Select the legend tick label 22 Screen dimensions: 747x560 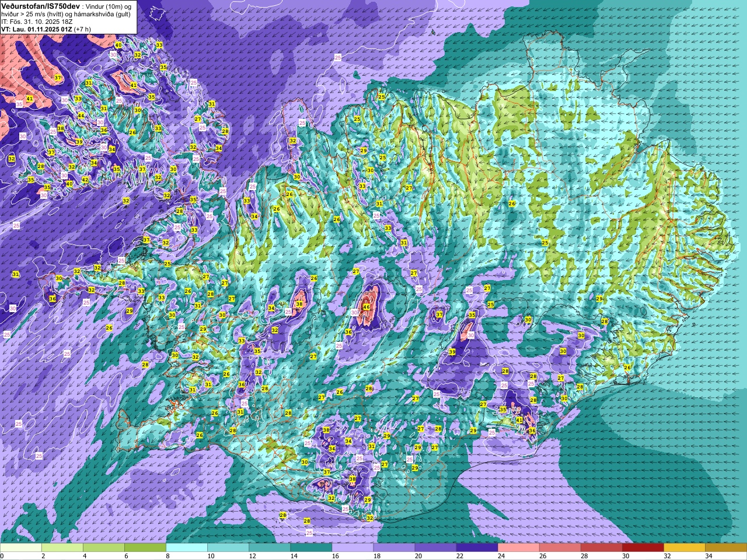click(459, 556)
